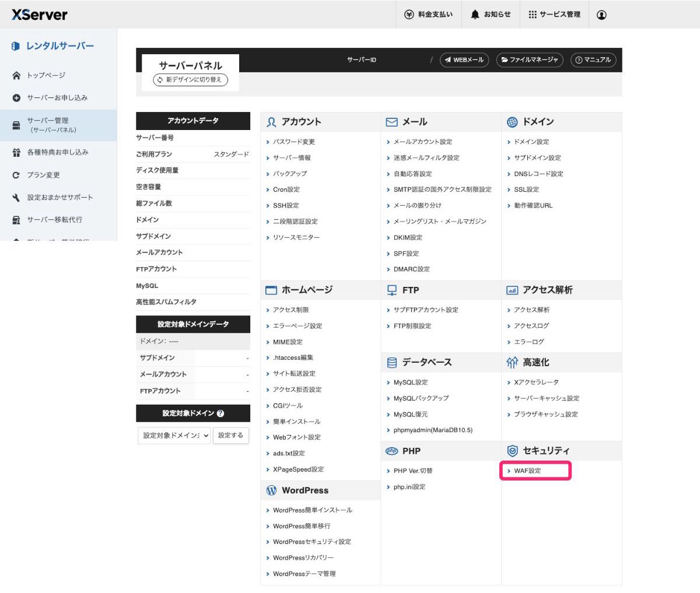The width and height of the screenshot is (700, 593).
Task: Open the WAF設定 link
Action: pos(527,471)
